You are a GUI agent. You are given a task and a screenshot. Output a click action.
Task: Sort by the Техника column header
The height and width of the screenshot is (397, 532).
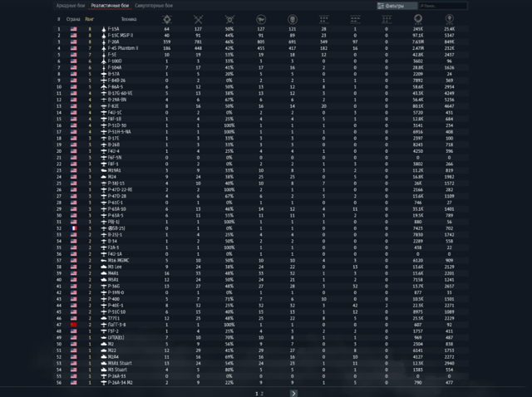pos(129,19)
